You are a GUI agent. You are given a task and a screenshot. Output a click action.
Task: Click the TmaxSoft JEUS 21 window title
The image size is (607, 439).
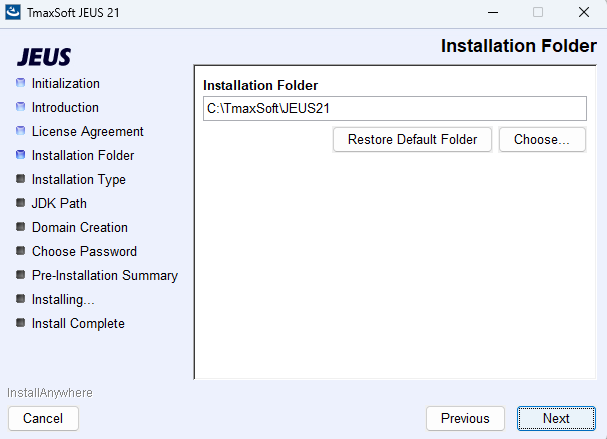(x=73, y=13)
